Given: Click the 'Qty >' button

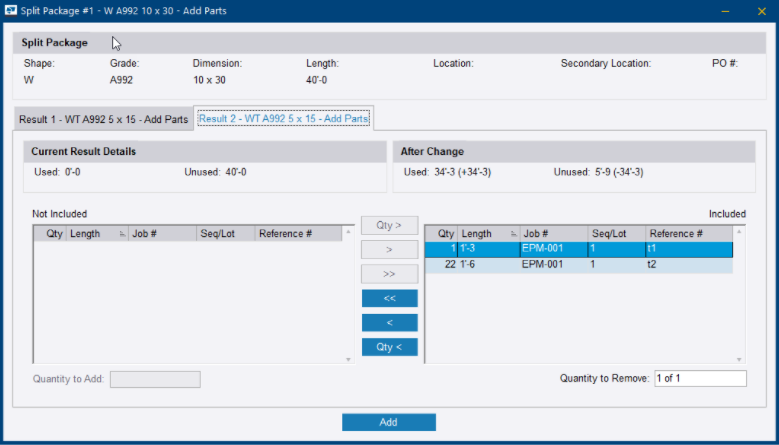Looking at the screenshot, I should (389, 226).
